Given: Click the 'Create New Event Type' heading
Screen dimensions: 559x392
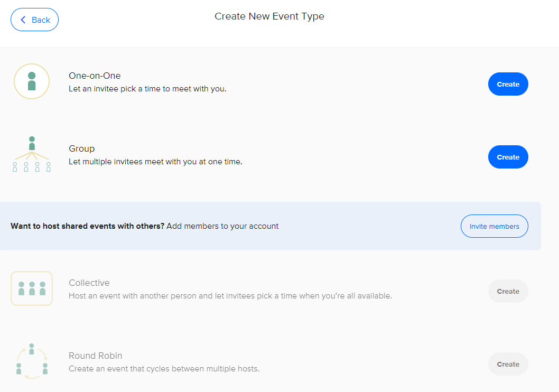Looking at the screenshot, I should coord(269,16).
